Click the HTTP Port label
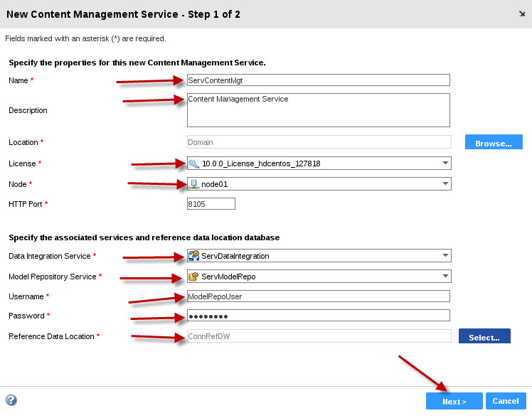Image resolution: width=532 pixels, height=418 pixels. pyautogui.click(x=26, y=204)
